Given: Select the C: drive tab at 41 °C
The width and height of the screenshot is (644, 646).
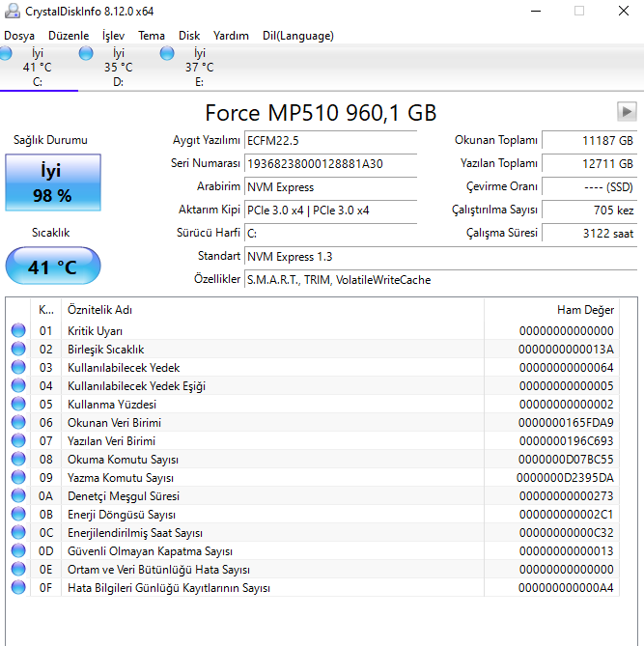Looking at the screenshot, I should click(x=38, y=68).
